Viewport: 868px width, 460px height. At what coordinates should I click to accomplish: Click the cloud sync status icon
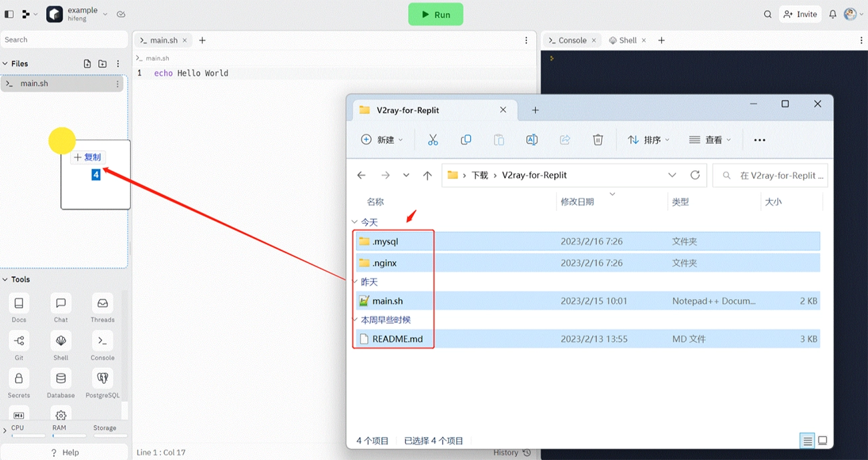[121, 14]
